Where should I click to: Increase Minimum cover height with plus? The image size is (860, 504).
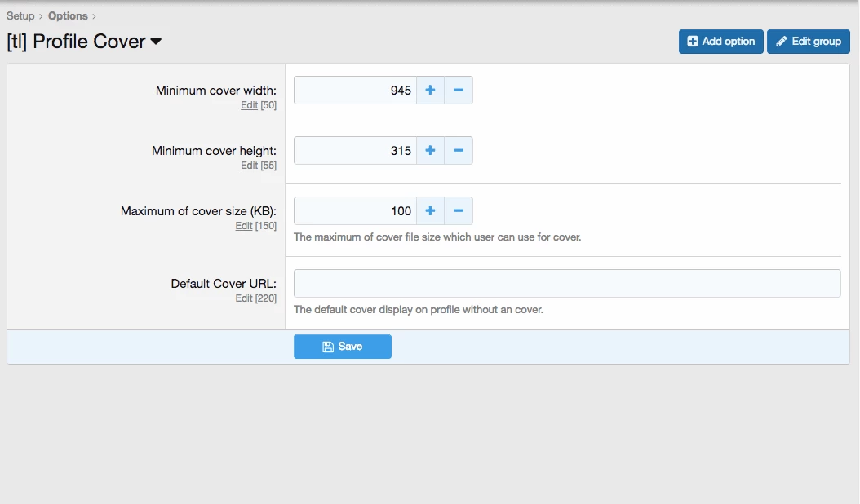pyautogui.click(x=431, y=150)
